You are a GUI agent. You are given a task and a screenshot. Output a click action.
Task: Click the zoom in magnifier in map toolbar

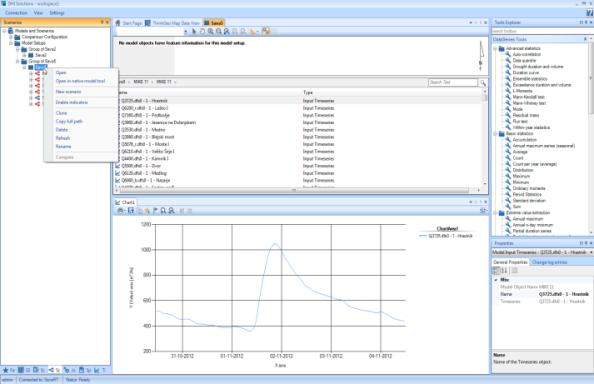point(210,31)
